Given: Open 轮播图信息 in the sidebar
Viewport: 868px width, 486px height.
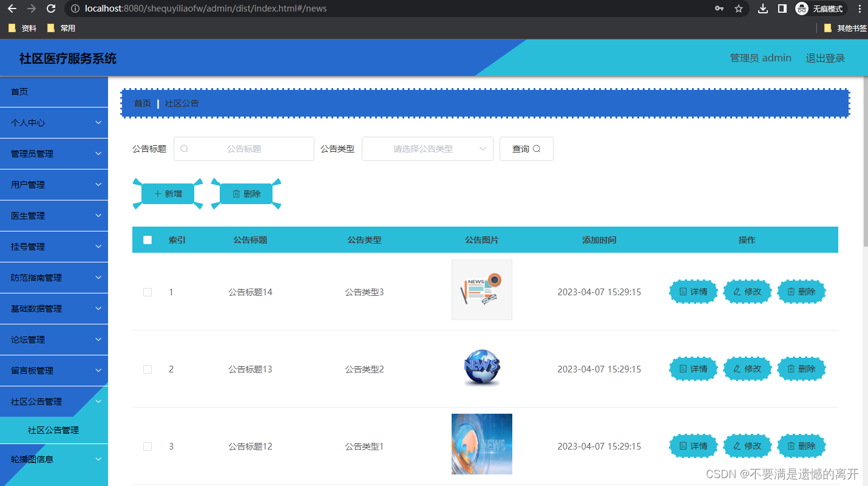Looking at the screenshot, I should click(x=54, y=459).
